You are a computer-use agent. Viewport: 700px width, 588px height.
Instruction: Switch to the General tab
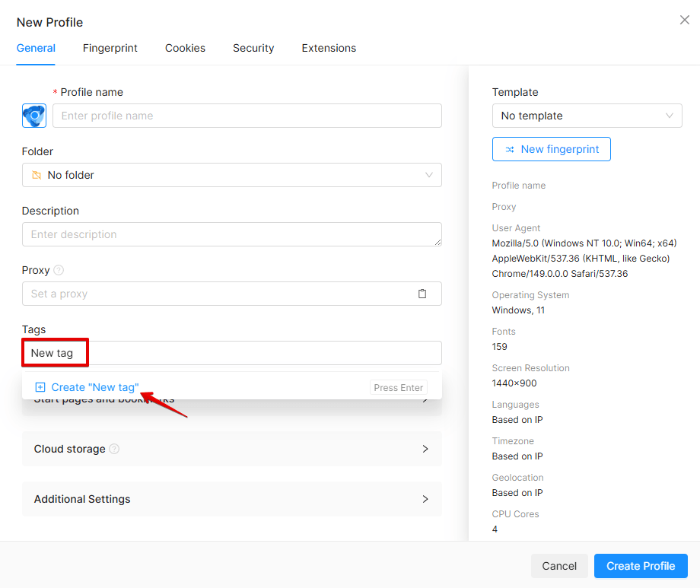pyautogui.click(x=36, y=48)
